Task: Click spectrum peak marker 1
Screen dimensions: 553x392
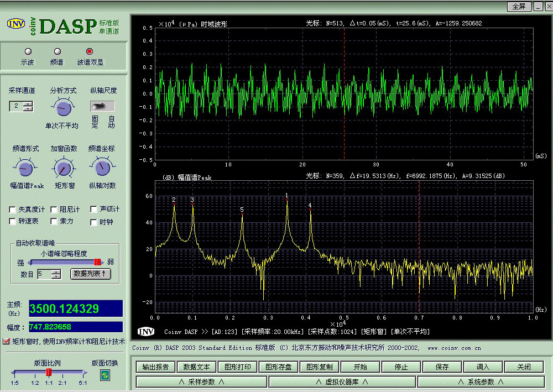Action: 287,200
